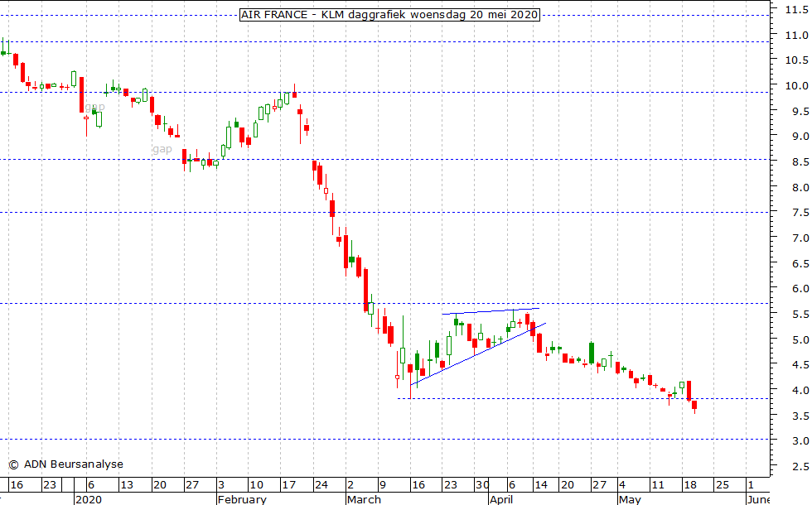
Task: Select the April month label on the time axis
Action: click(501, 499)
